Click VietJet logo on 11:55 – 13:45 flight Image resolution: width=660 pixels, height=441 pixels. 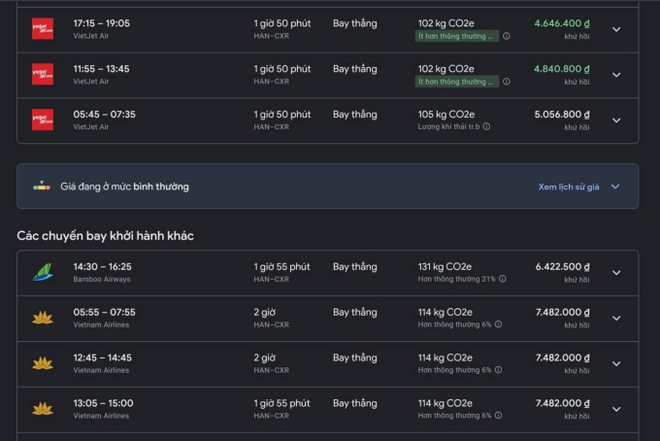42,75
